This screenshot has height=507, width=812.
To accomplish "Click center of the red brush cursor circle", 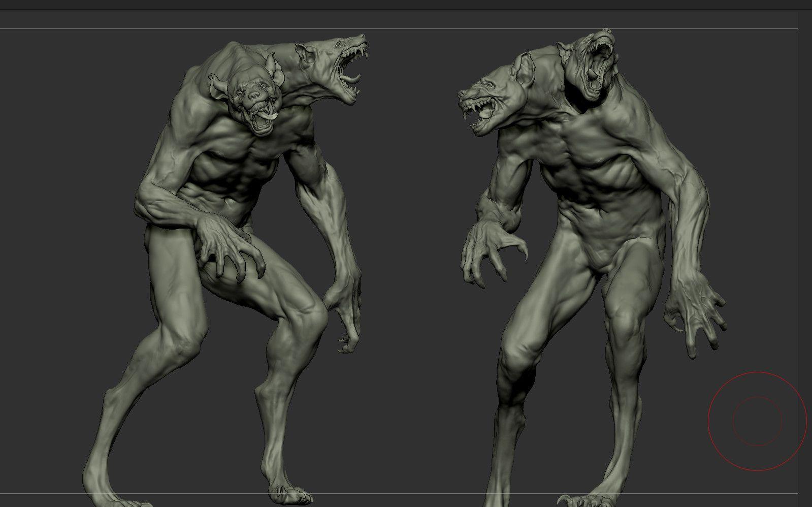I will click(x=757, y=421).
